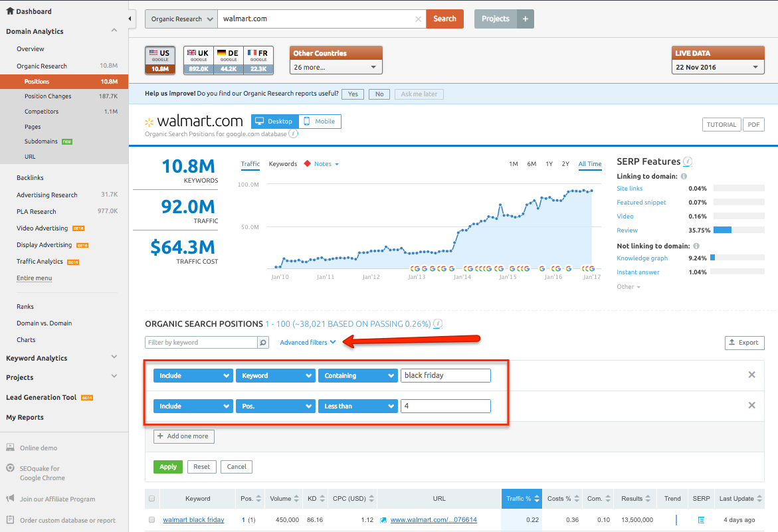Switch to Mobile view toggle
Screen dimensions: 778x532
(320, 122)
